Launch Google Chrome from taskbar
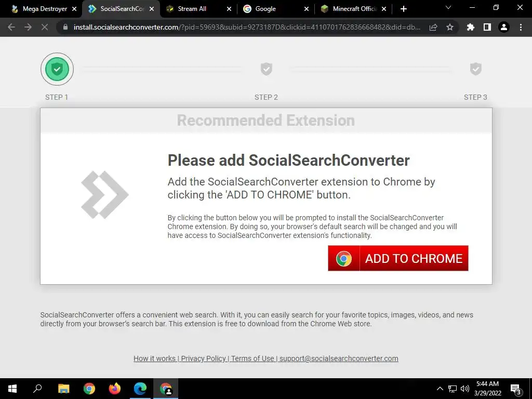 (89, 389)
